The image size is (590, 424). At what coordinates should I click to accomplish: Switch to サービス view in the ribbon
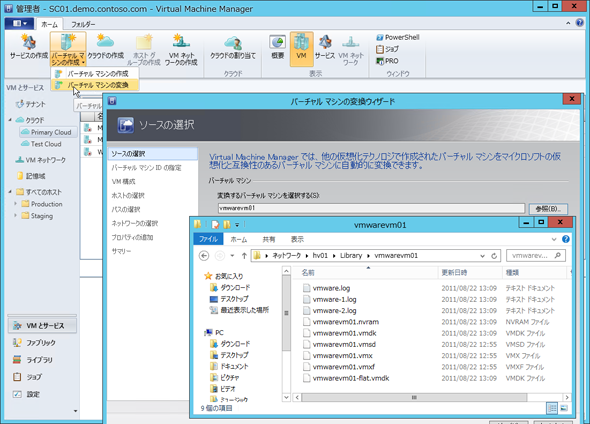pos(325,47)
